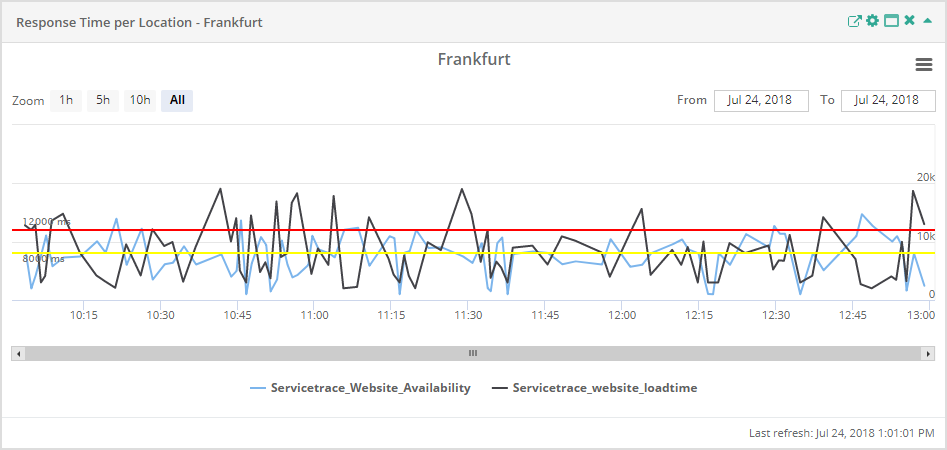
Task: Open the chart context hamburger menu
Action: pos(924,65)
